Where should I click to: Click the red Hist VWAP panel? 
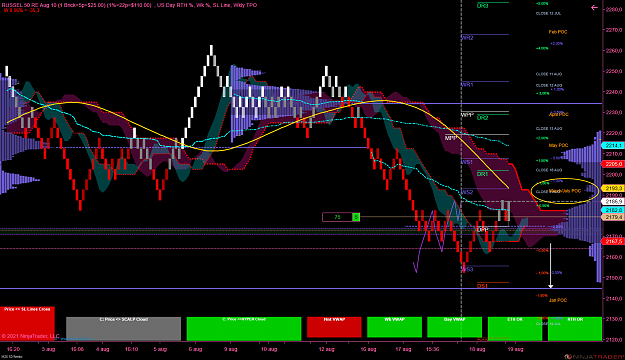pyautogui.click(x=334, y=327)
